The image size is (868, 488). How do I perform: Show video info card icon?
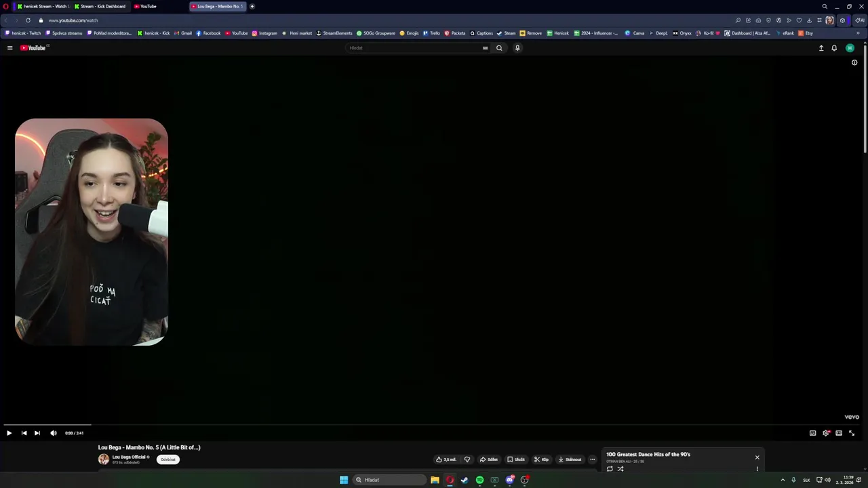854,62
